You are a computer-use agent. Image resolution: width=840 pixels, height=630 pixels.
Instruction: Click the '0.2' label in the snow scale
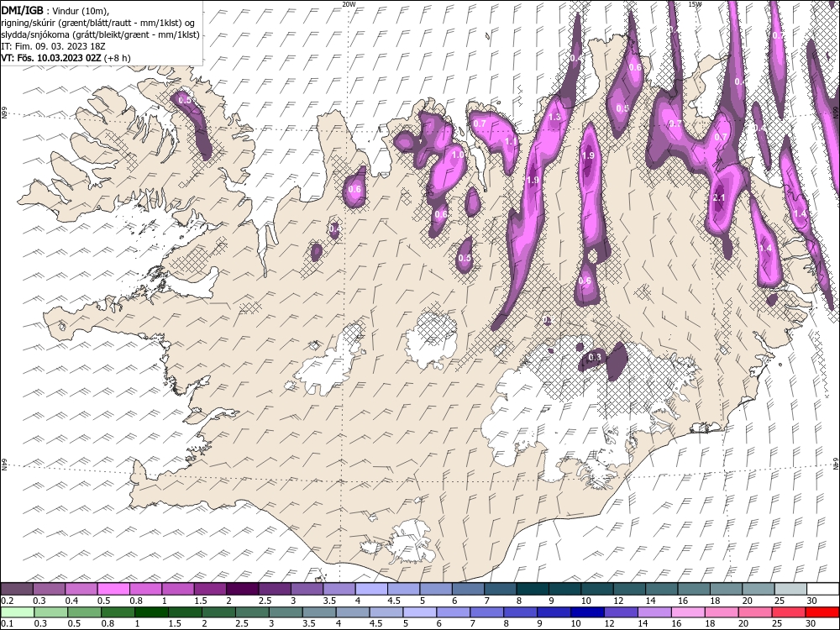(x=7, y=601)
